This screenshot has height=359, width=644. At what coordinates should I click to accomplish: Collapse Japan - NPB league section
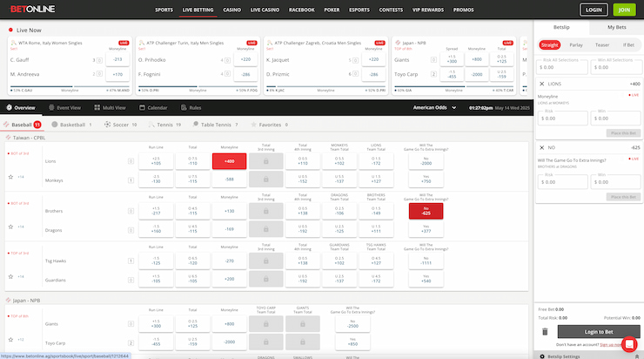tap(23, 301)
